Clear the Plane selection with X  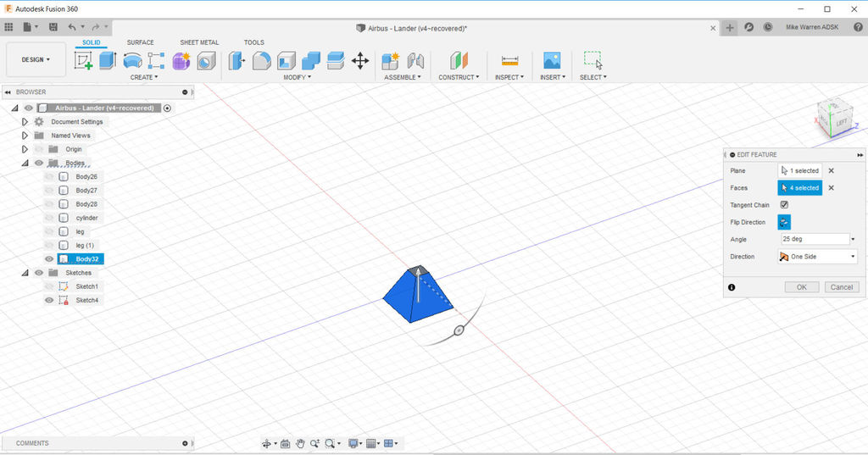(x=831, y=170)
